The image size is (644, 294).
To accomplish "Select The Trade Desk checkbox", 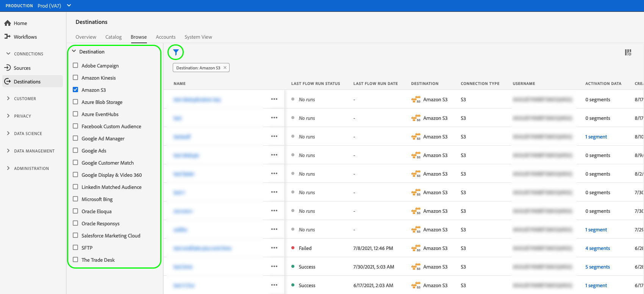I will point(75,259).
